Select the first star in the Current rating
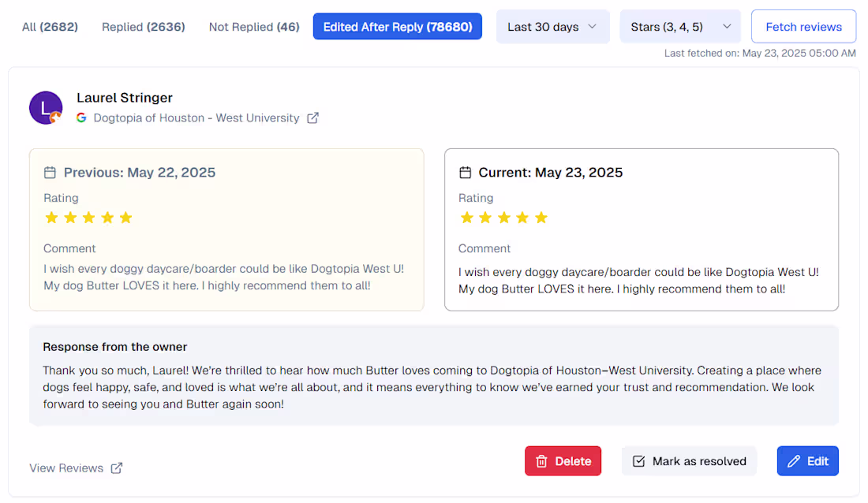Screen dimensions: 868x503 coord(466,217)
